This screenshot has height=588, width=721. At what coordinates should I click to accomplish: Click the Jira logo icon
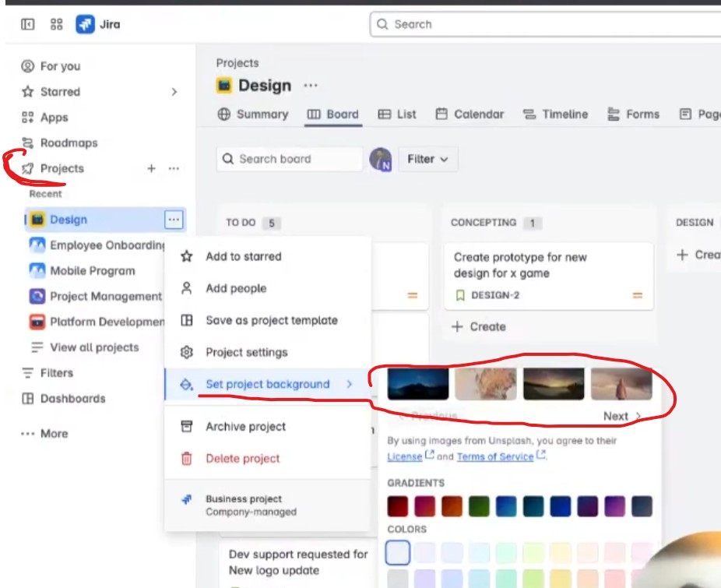click(x=85, y=24)
